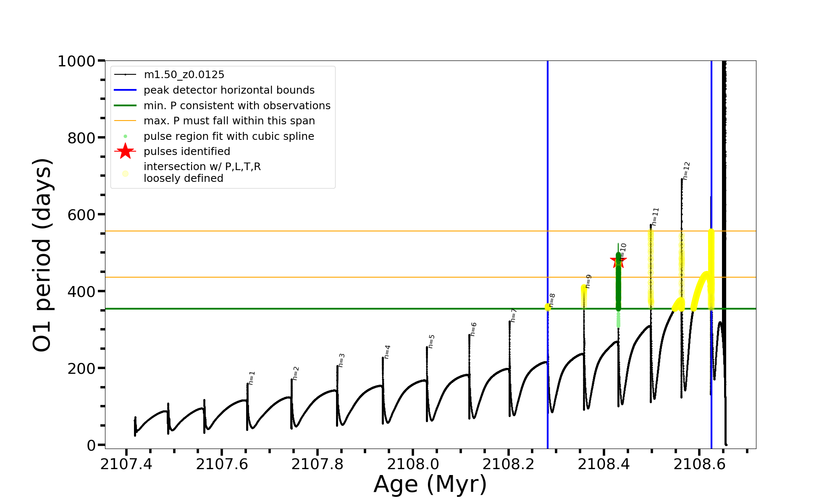The width and height of the screenshot is (840, 504).
Task: Click the n=8 peak label
Action: [552, 301]
